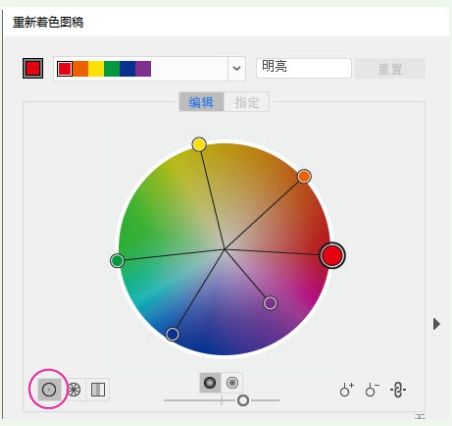
Task: Select the color bars display icon
Action: click(x=98, y=389)
